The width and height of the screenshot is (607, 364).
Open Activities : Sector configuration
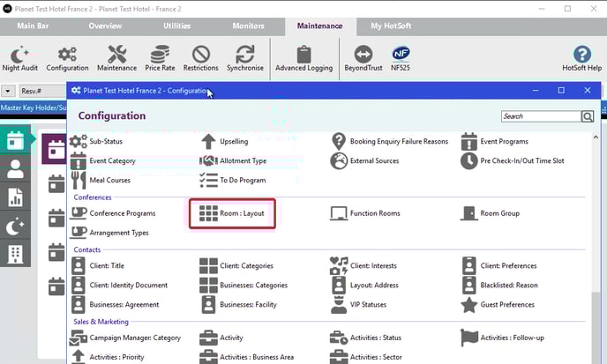tap(366, 357)
